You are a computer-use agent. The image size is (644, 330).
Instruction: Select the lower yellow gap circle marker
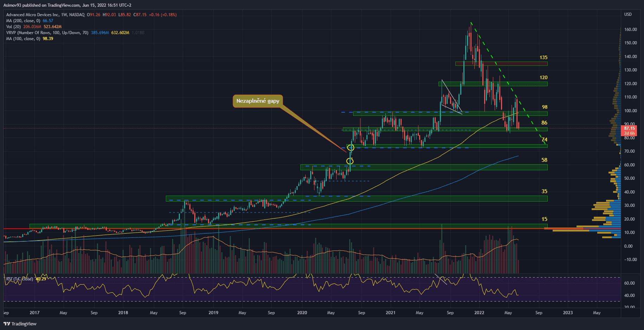(350, 161)
